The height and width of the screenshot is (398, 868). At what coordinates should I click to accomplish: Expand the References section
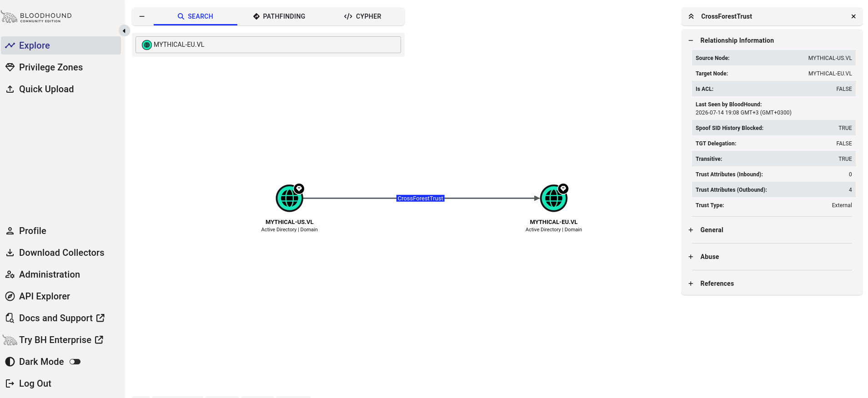pyautogui.click(x=691, y=284)
